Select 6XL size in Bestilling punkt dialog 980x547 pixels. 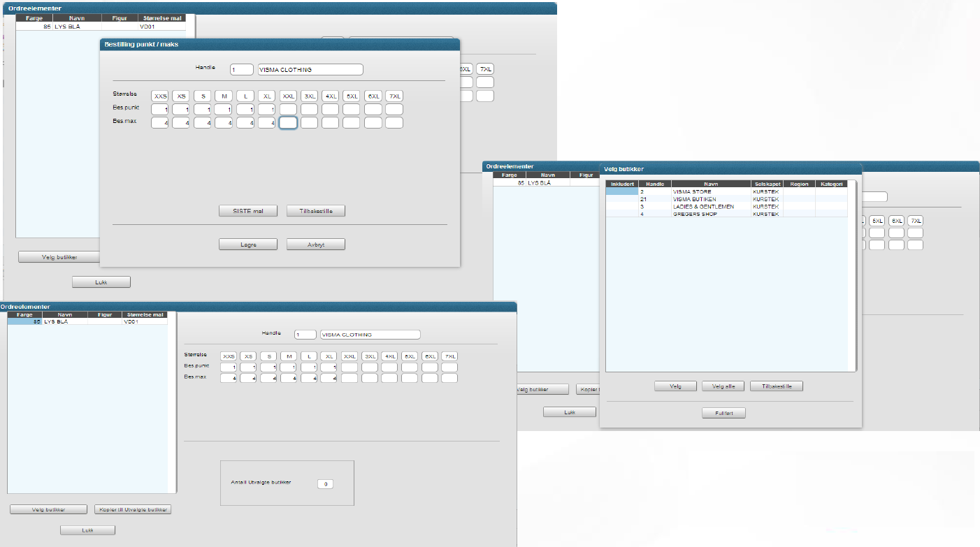(373, 96)
